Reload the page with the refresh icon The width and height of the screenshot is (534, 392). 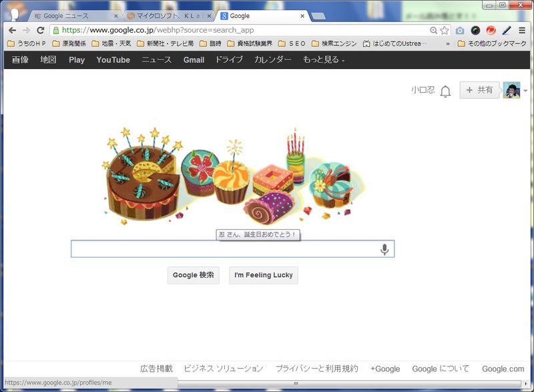41,30
